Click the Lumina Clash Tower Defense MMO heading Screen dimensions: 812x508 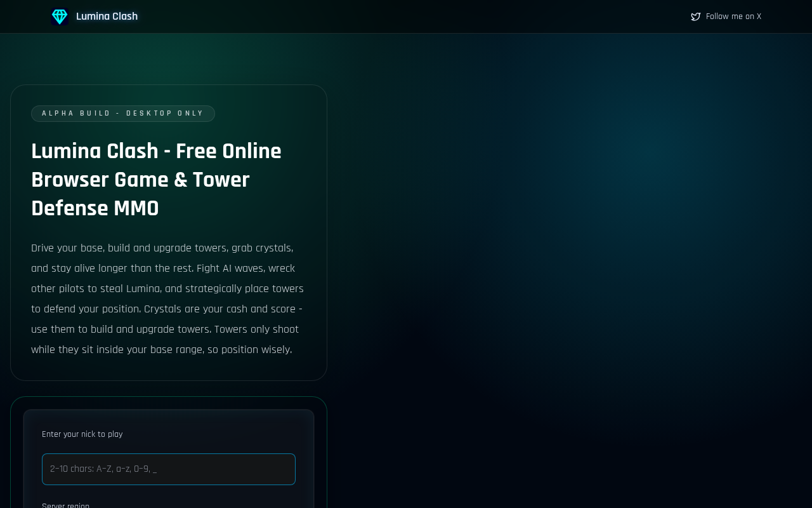tap(169, 180)
